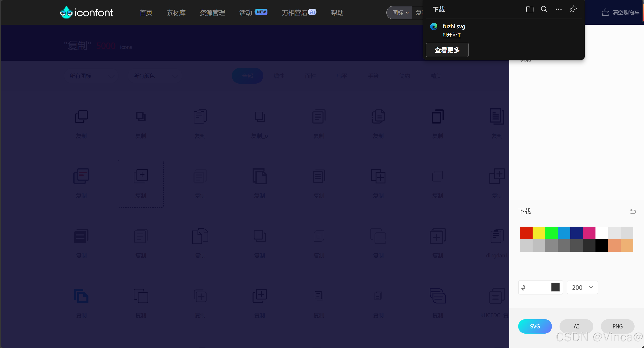This screenshot has height=348, width=644.
Task: Open the downloads folder icon in popup
Action: pyautogui.click(x=529, y=9)
